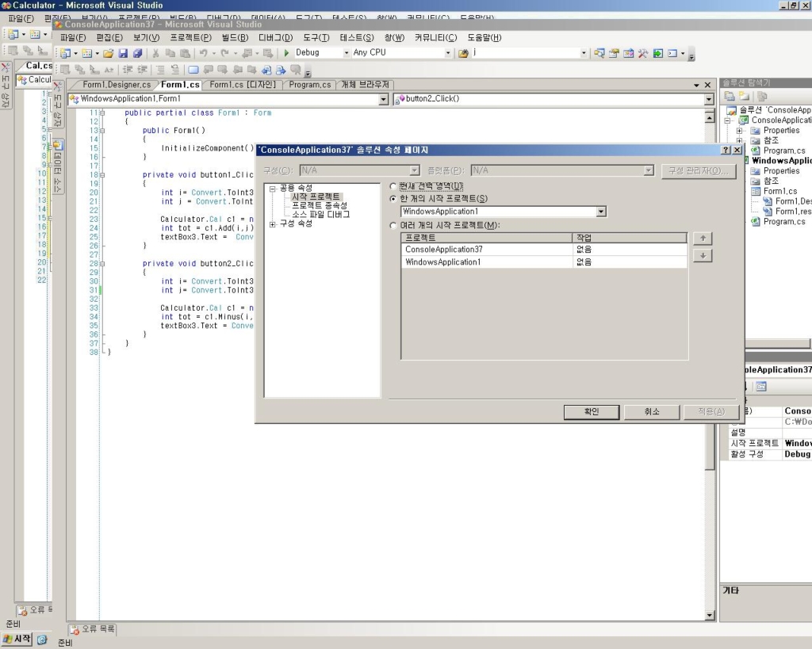Image resolution: width=812 pixels, height=649 pixels.
Task: Open the 빌드(B) menu
Action: (x=235, y=38)
